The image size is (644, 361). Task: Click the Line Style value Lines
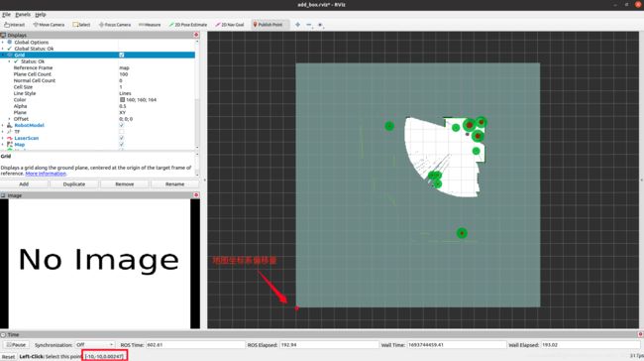(x=125, y=93)
